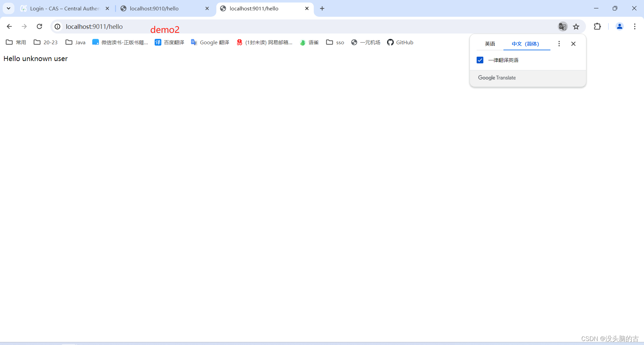The height and width of the screenshot is (345, 644).
Task: Click the Hello unknown user text
Action: pos(36,59)
